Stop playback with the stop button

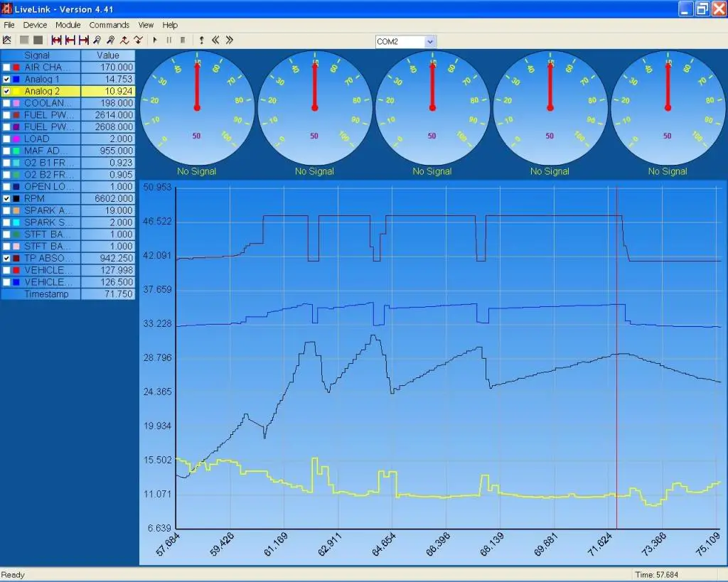183,41
